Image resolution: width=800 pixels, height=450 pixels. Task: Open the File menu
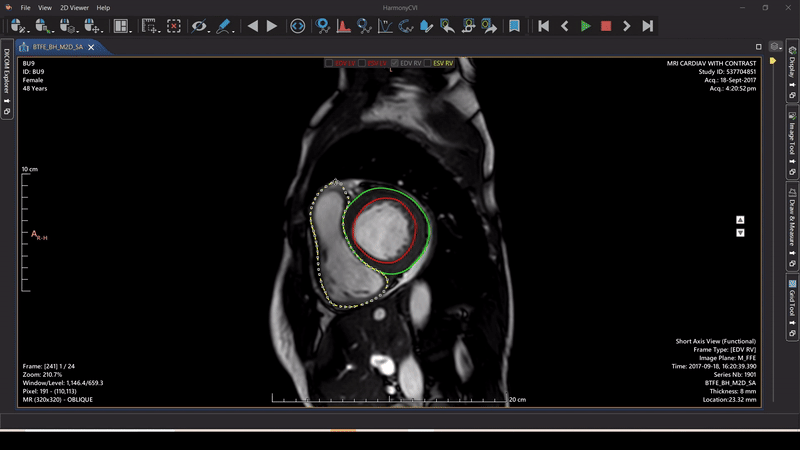pos(25,8)
